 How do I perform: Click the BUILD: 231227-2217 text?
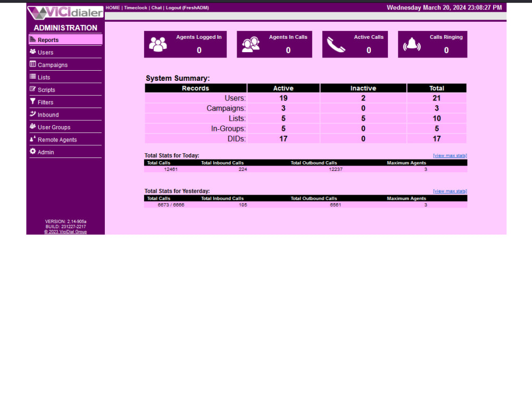66,226
